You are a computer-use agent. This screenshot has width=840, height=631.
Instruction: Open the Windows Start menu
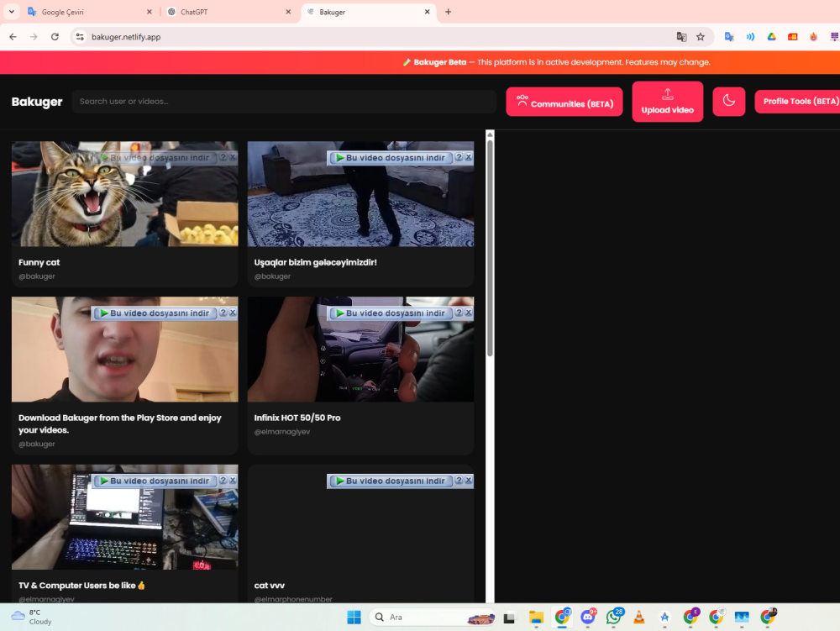[354, 617]
